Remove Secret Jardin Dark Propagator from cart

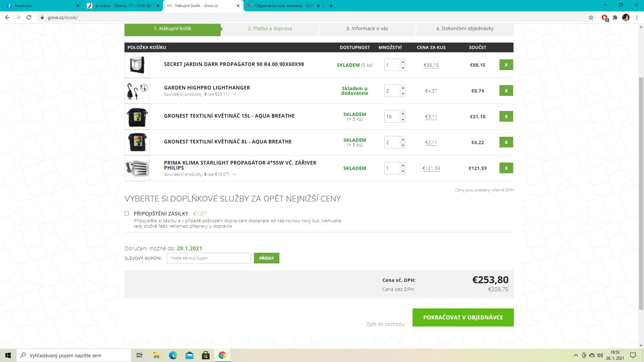click(506, 65)
